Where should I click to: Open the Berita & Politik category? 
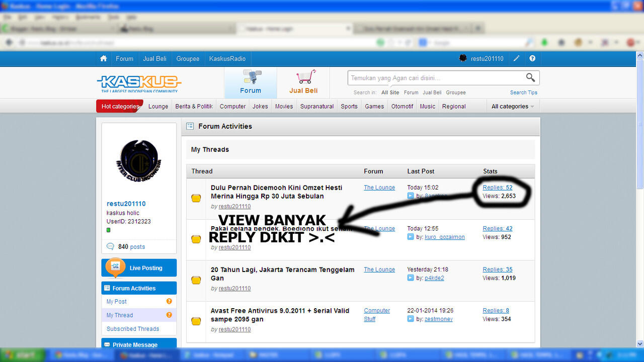coord(194,106)
